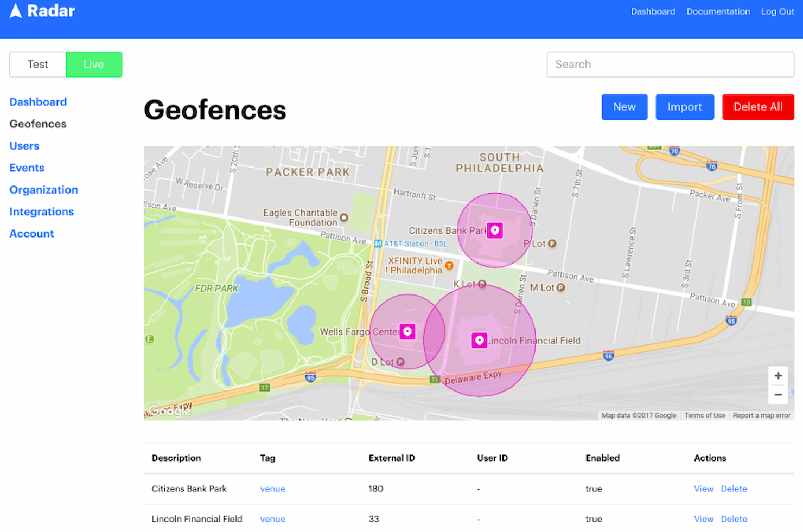Click Delete All to remove geofences
This screenshot has width=803, height=532.
(x=758, y=107)
